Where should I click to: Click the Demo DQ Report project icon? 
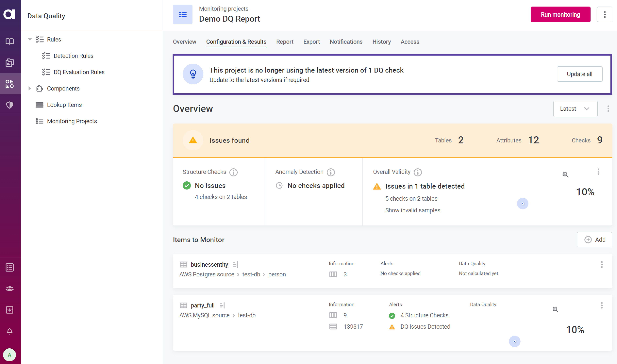tap(183, 15)
